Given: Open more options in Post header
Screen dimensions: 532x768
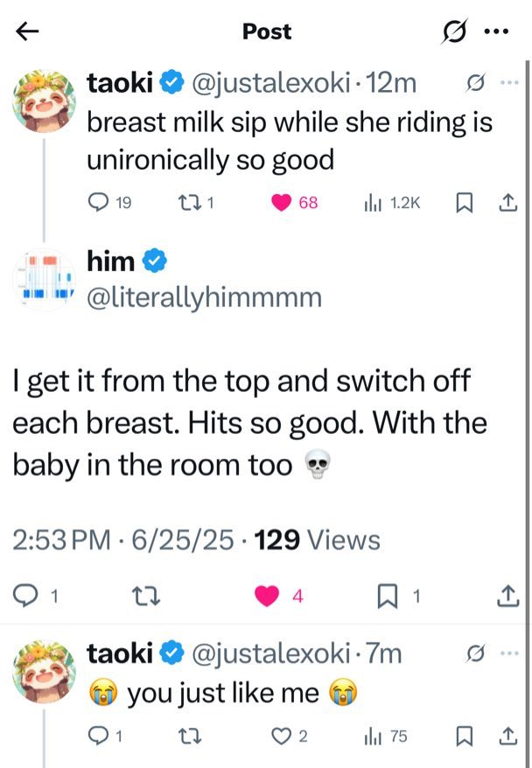Looking at the screenshot, I should 497,31.
